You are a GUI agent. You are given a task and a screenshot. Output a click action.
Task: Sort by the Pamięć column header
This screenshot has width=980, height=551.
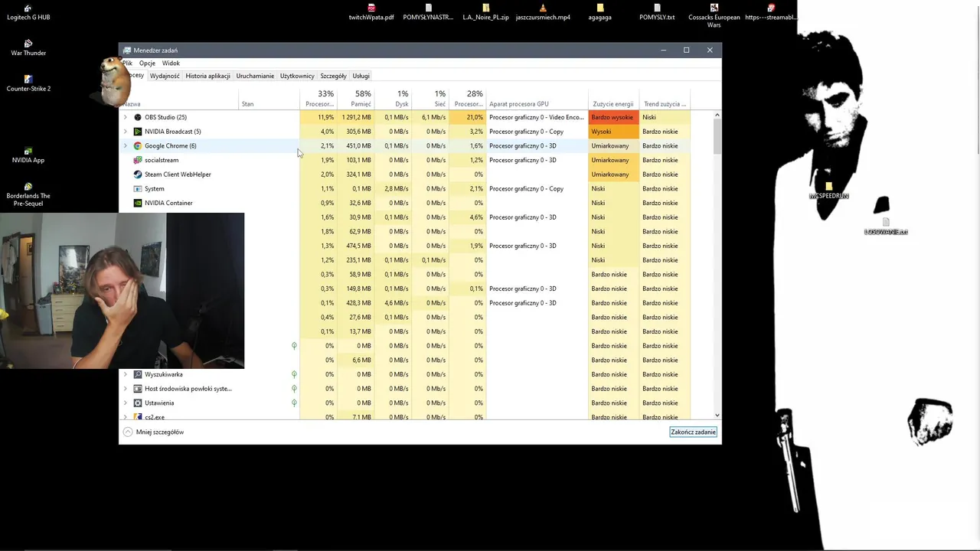(355, 99)
